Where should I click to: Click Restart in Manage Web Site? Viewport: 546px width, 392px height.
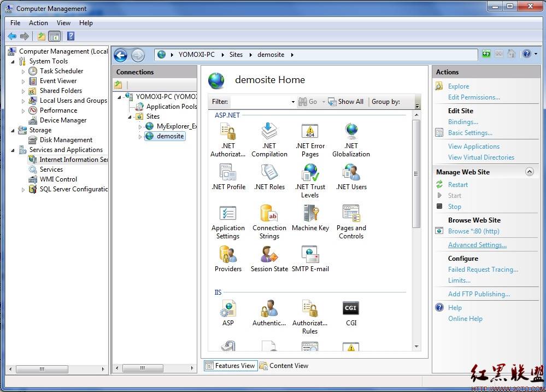click(458, 185)
